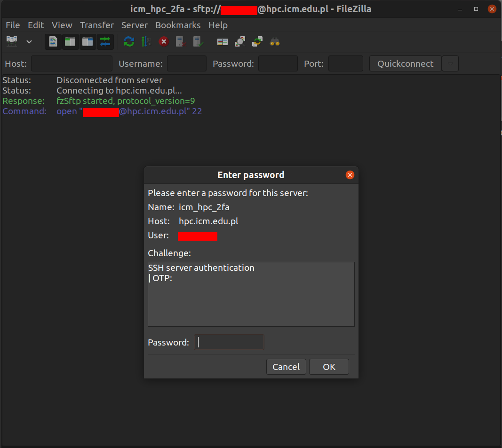
Task: Open the Transfer menu
Action: [97, 25]
